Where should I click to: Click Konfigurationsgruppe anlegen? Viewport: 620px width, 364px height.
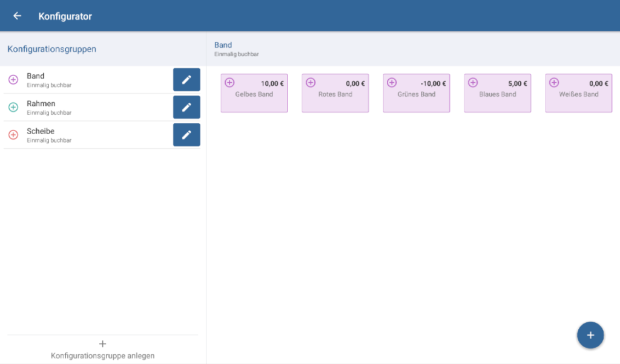102,350
